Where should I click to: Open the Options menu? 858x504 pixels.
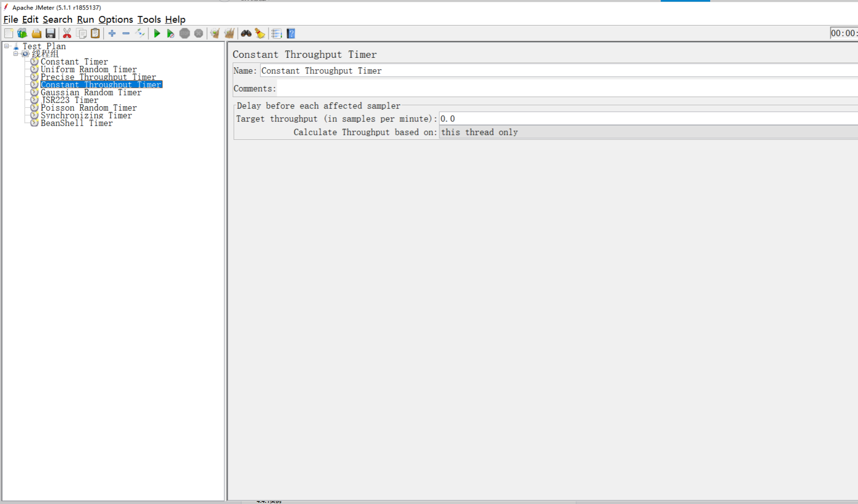[x=116, y=20]
